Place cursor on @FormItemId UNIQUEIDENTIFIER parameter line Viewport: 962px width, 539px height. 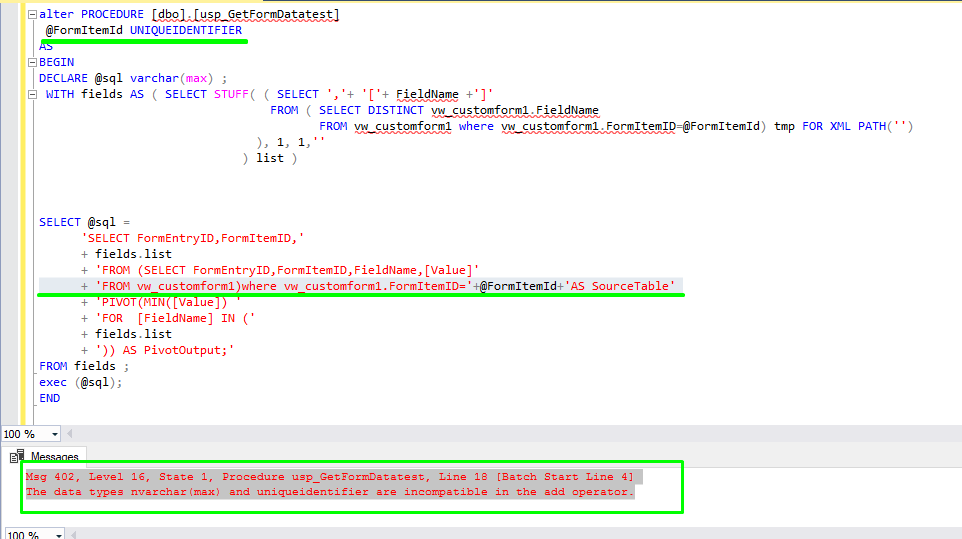pyautogui.click(x=144, y=30)
